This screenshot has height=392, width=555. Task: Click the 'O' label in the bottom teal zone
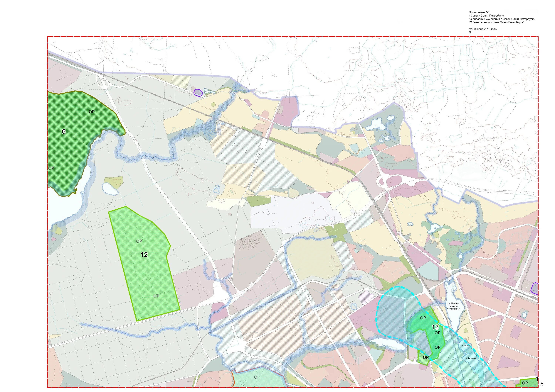tap(255, 377)
